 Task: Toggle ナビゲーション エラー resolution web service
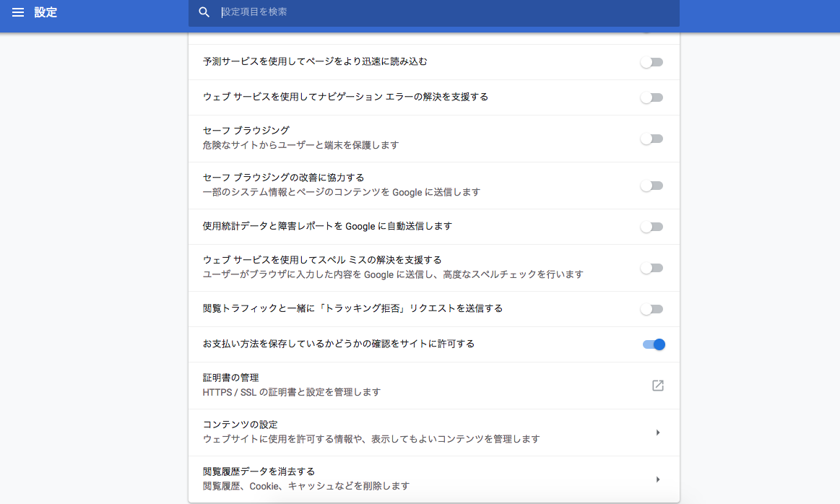pos(651,97)
